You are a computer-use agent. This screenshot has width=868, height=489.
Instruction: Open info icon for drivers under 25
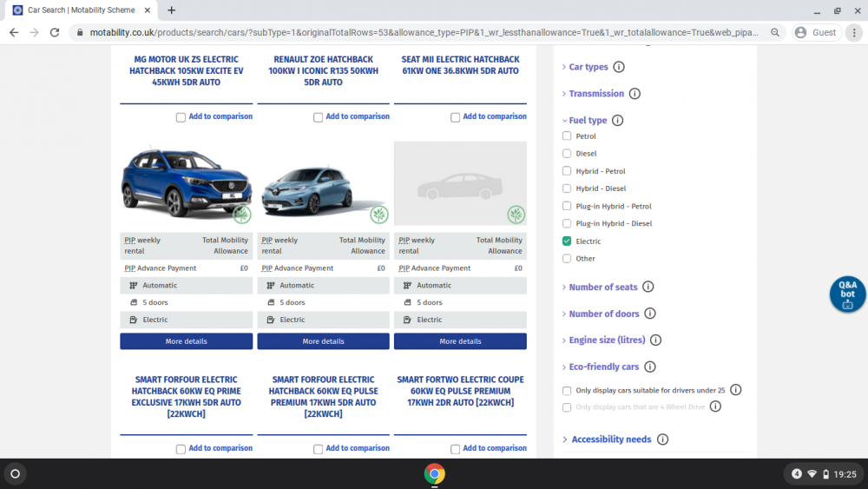[736, 390]
